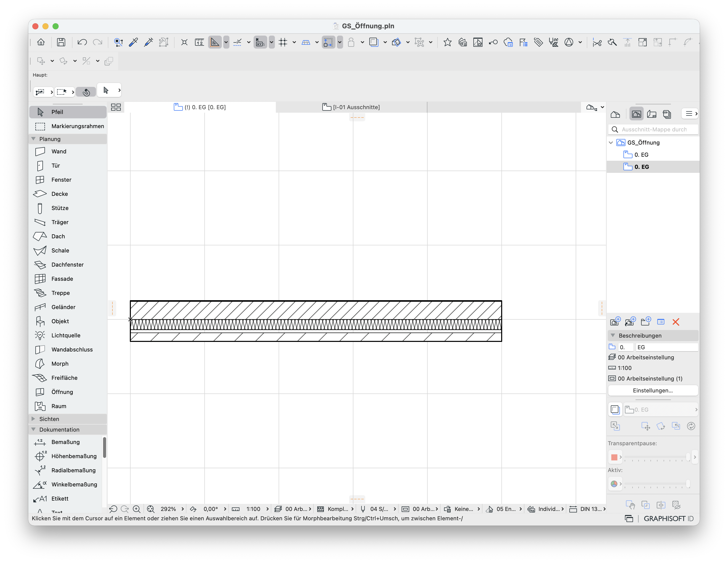728x563 pixels.
Task: Select the Etikett tool
Action: click(66, 499)
